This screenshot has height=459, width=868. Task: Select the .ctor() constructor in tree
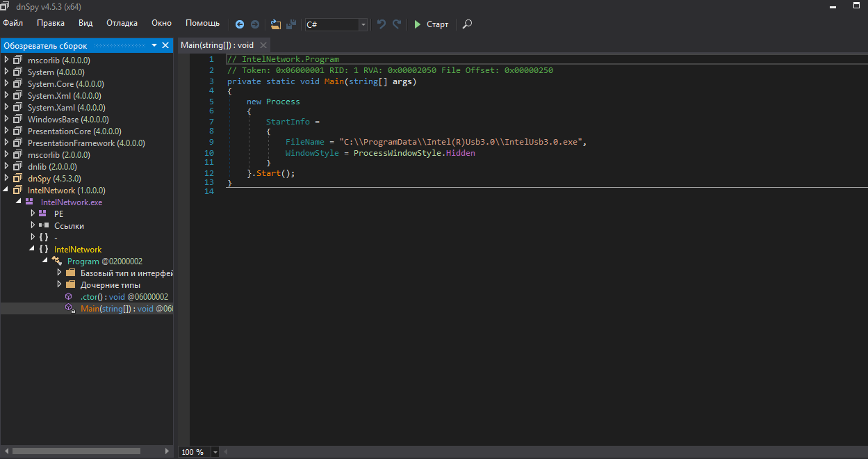click(x=124, y=296)
